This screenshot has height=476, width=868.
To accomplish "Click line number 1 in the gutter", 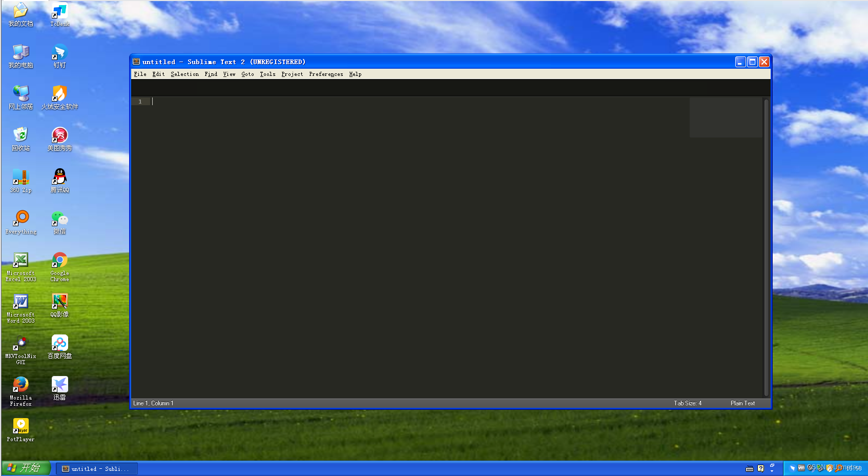I will coord(140,102).
